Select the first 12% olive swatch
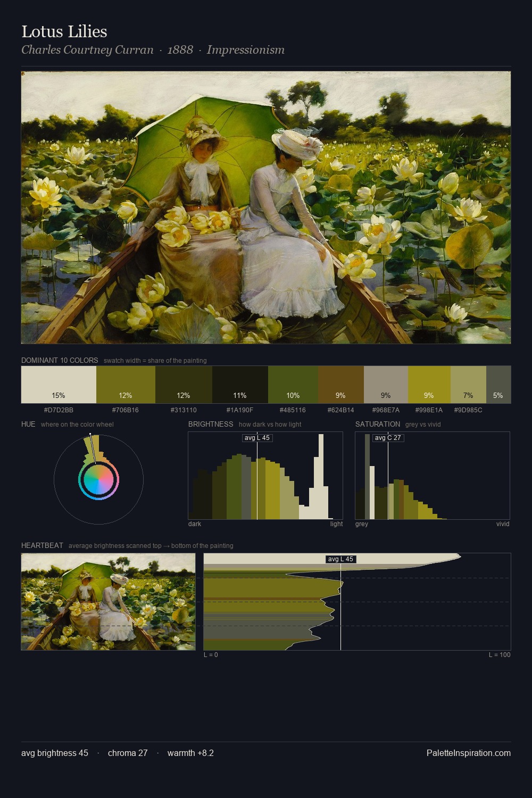The image size is (532, 798). click(x=126, y=385)
